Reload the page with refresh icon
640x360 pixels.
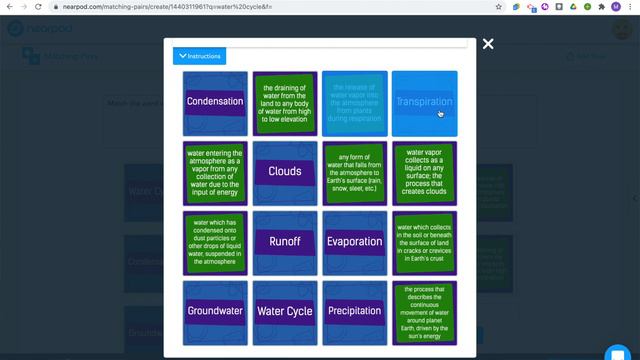coord(38,7)
